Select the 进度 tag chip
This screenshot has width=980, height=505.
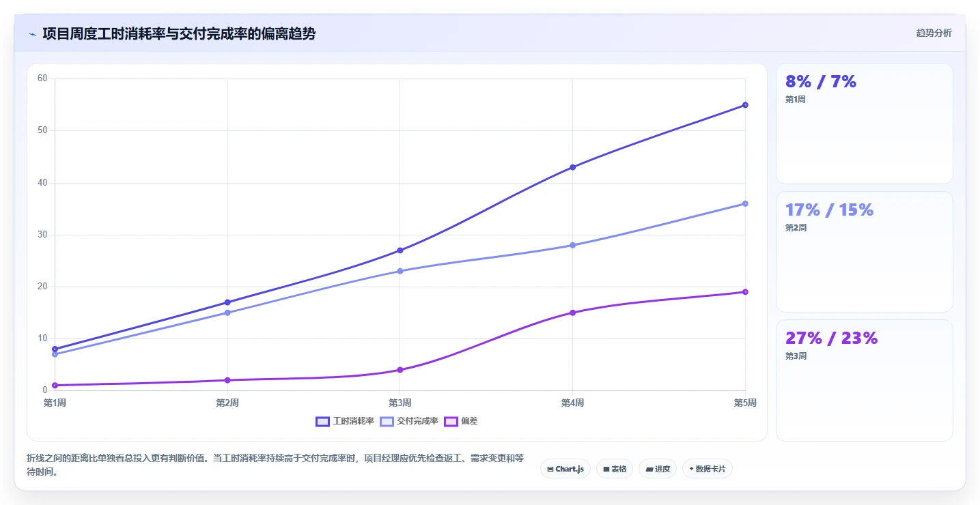[658, 469]
